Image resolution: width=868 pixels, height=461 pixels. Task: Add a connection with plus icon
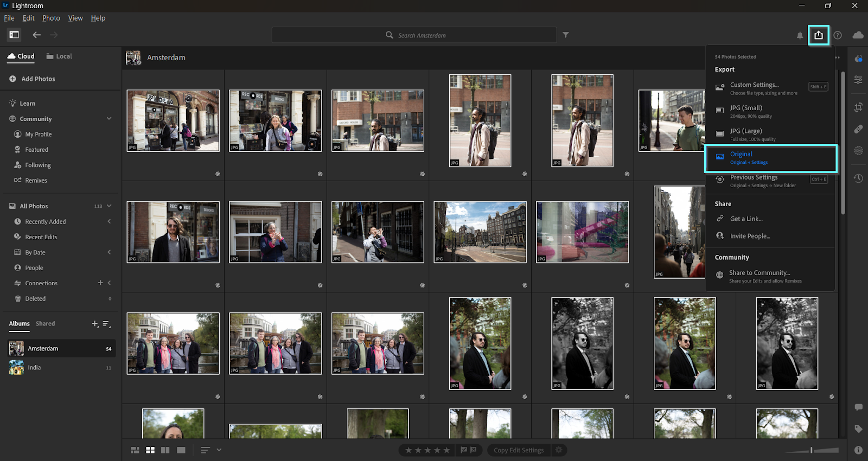[x=100, y=283]
